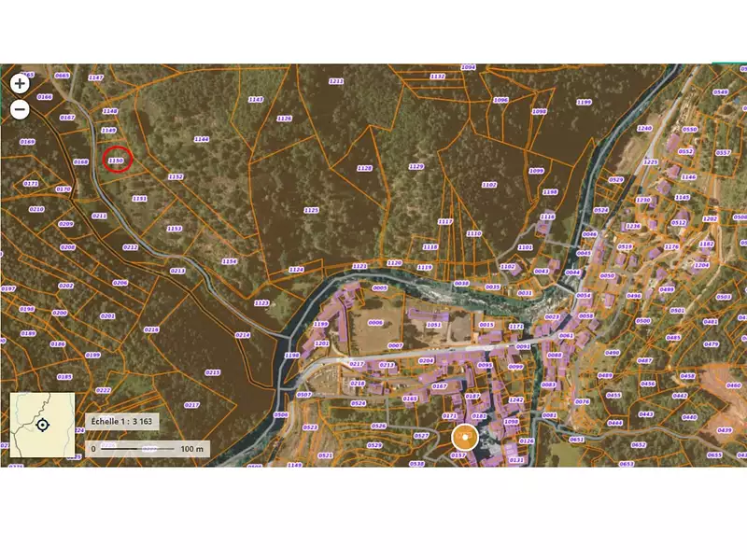Screen dimensions: 747x560
Task: Click the Échelle 1 : 3 163 scale label
Action: point(122,422)
